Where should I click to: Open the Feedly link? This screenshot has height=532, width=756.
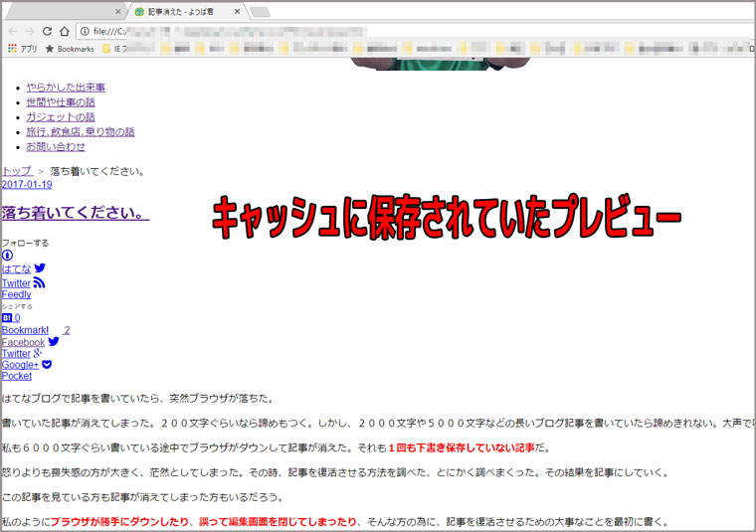16,294
